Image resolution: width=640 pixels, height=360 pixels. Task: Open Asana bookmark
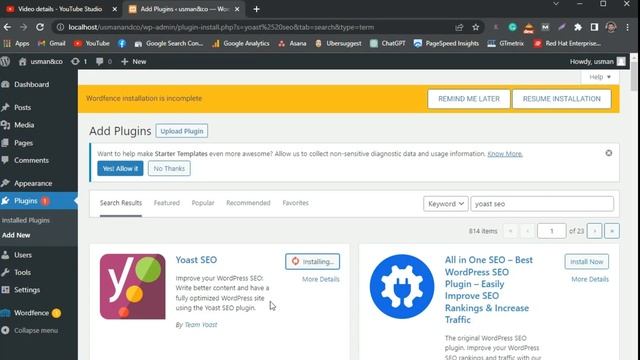pos(292,43)
